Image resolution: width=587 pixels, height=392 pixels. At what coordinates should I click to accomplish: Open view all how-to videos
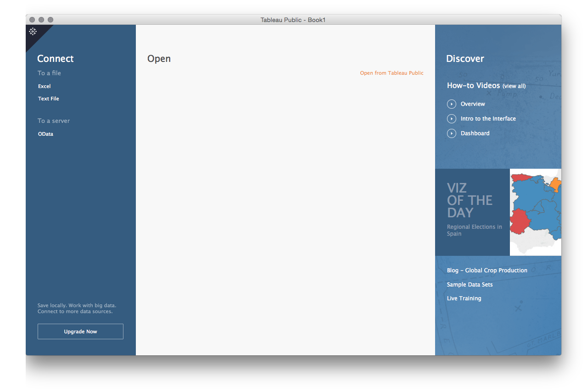tap(514, 86)
